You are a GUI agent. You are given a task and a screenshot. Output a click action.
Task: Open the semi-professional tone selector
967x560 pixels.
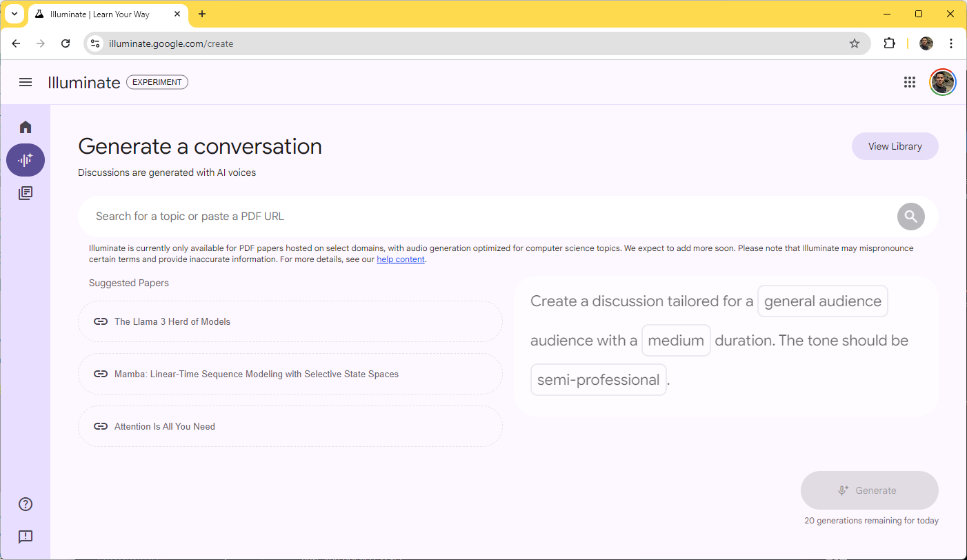click(598, 379)
